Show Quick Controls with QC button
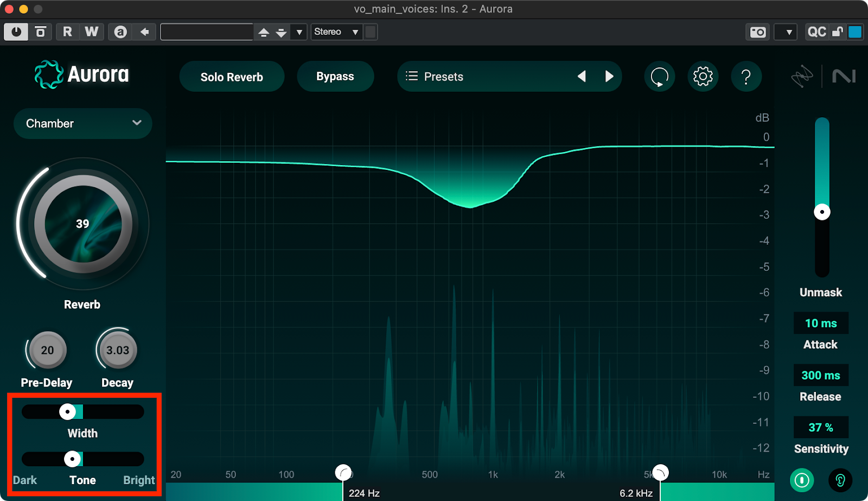The width and height of the screenshot is (868, 501). (x=816, y=32)
